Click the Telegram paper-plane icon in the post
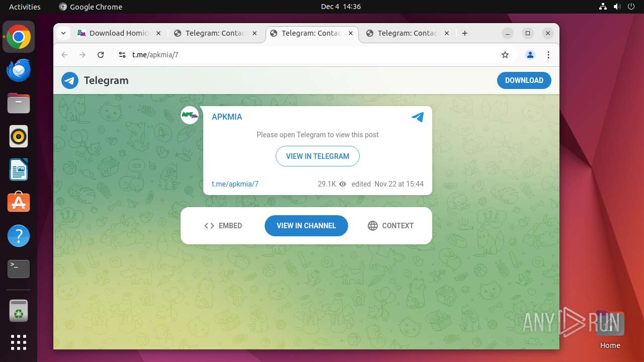This screenshot has width=644, height=362. pos(418,117)
